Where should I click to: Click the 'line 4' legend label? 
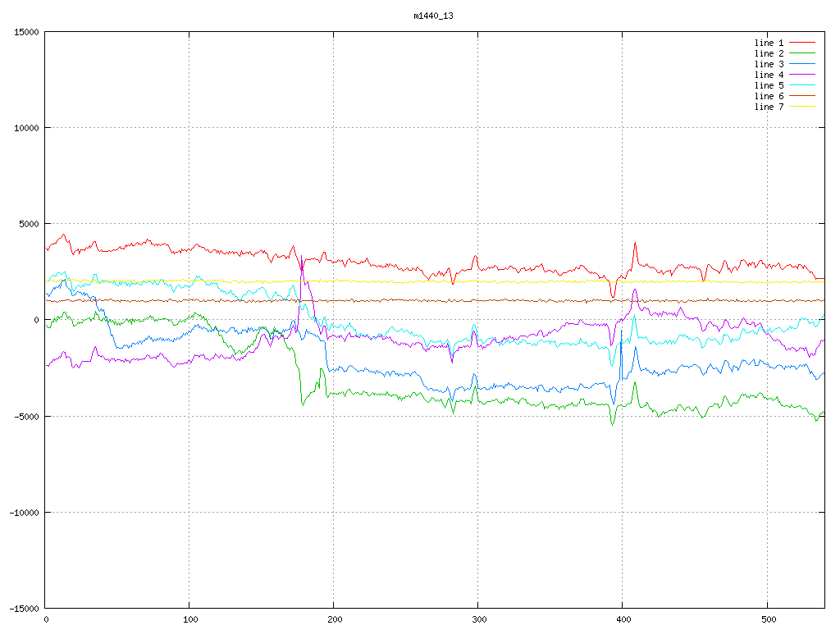[769, 75]
